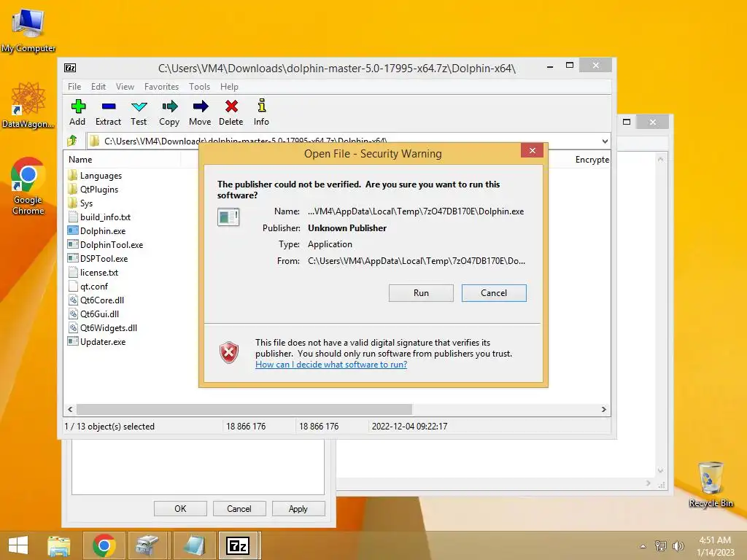Click the Add toolbar icon
Image resolution: width=747 pixels, height=560 pixels.
tap(77, 106)
